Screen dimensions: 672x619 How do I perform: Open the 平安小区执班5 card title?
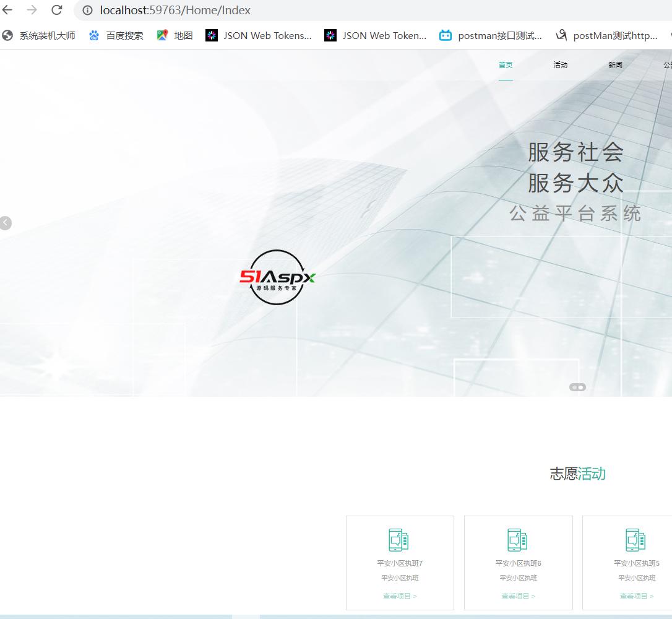(637, 563)
